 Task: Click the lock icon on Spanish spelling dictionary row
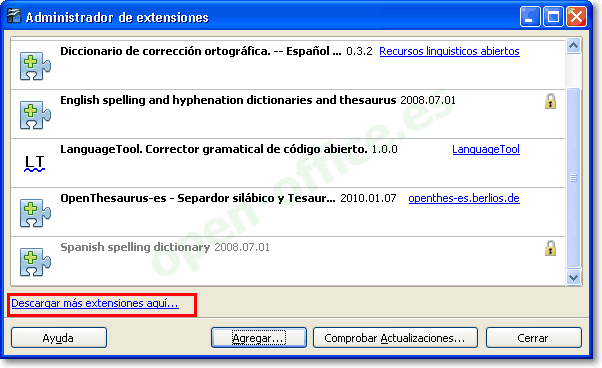(x=550, y=248)
